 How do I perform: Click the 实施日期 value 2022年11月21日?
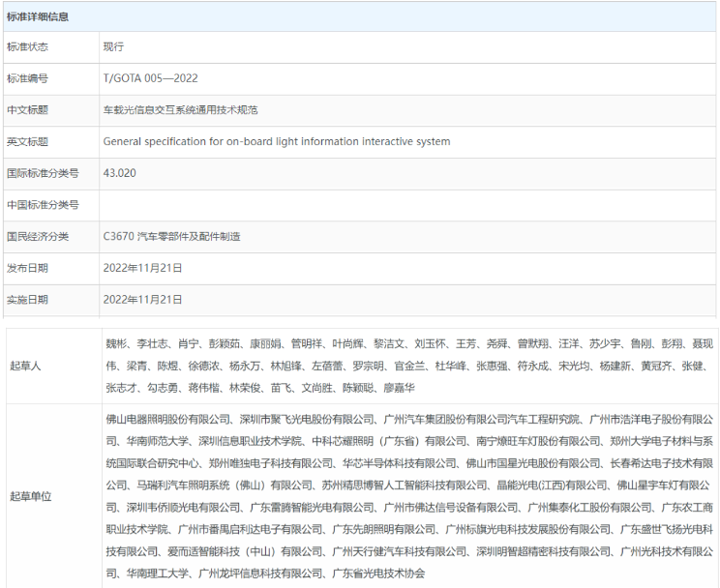click(x=143, y=300)
